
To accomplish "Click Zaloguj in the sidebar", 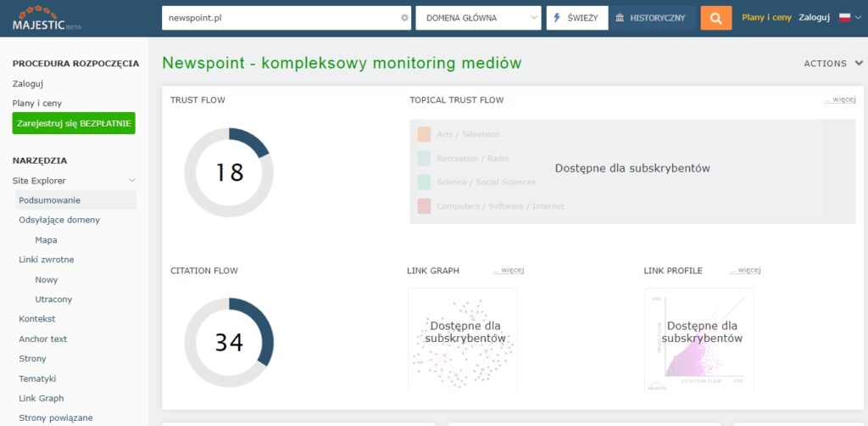I will pyautogui.click(x=28, y=84).
